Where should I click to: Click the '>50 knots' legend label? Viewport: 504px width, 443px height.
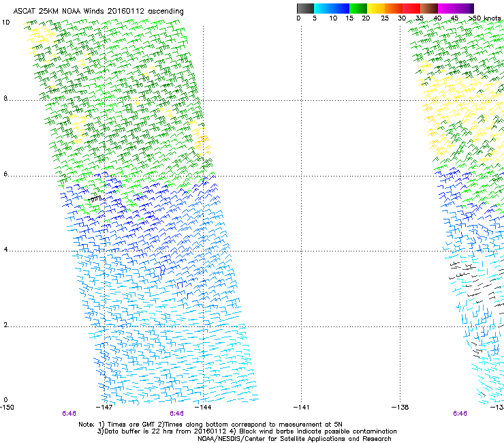tap(484, 18)
